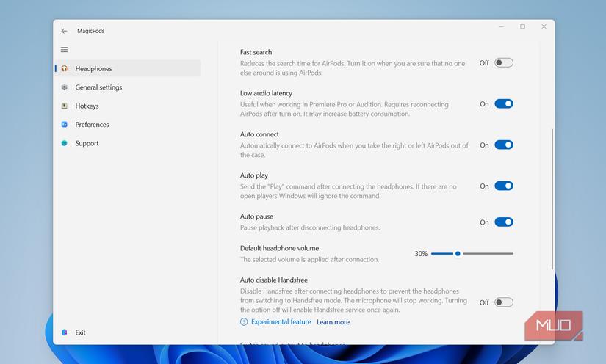
Task: Turn off Low audio latency
Action: click(504, 103)
